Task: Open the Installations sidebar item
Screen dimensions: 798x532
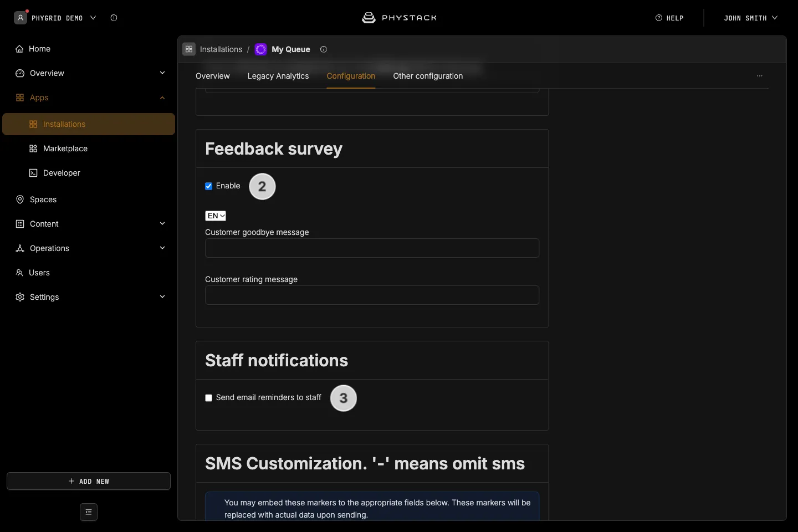Action: tap(89, 124)
